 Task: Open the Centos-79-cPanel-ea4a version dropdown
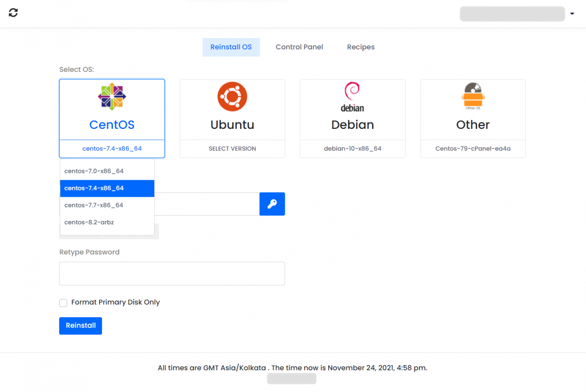[x=473, y=148]
